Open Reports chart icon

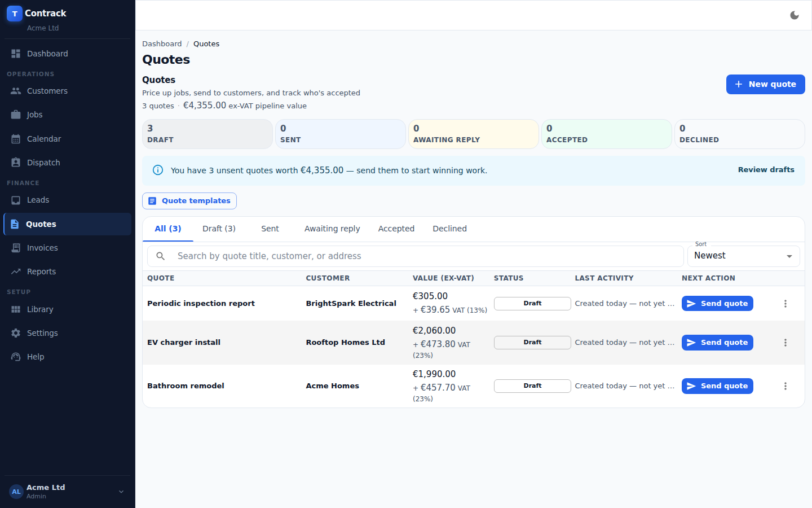(x=16, y=271)
